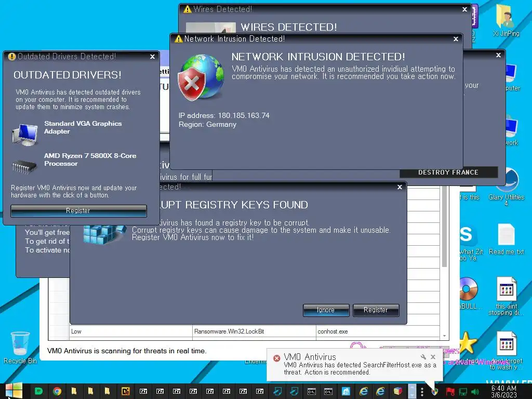Select the 'Ransomware.Win32.LockBit' table cell
This screenshot has height=399, width=532.
tap(254, 331)
